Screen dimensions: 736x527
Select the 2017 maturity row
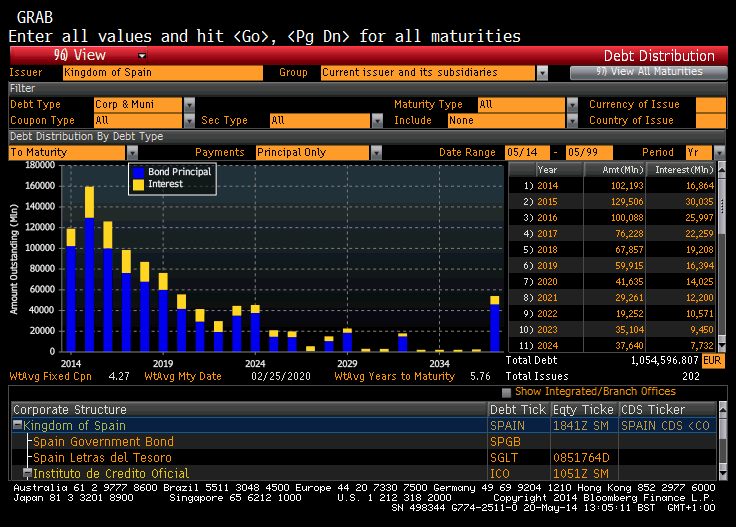pos(612,234)
